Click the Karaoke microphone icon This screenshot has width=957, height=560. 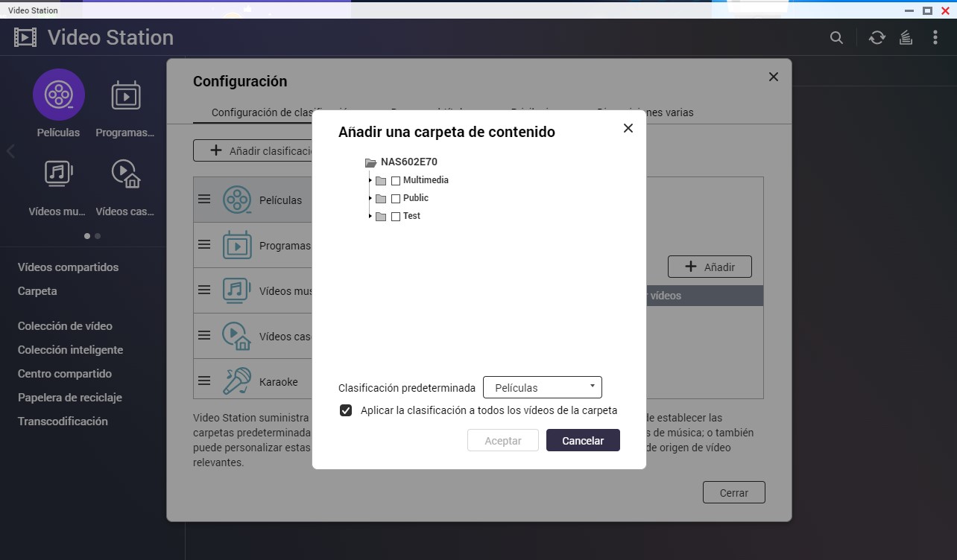(x=237, y=382)
